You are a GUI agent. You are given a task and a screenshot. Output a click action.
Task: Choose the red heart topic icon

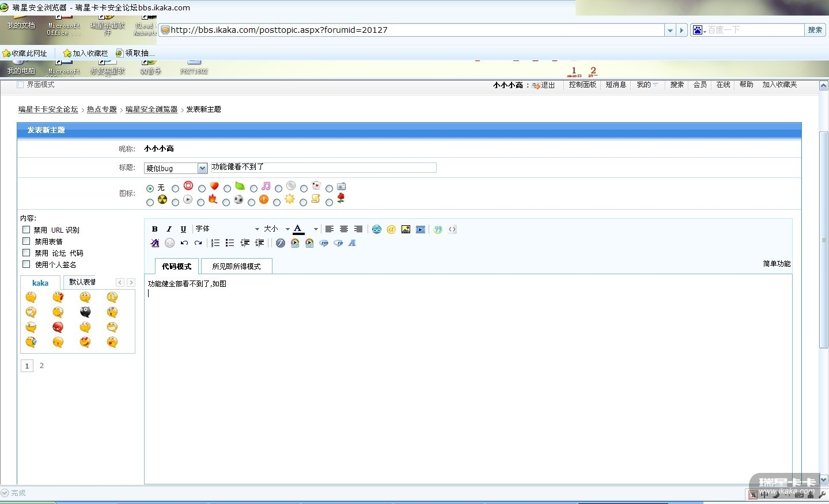[x=214, y=186]
